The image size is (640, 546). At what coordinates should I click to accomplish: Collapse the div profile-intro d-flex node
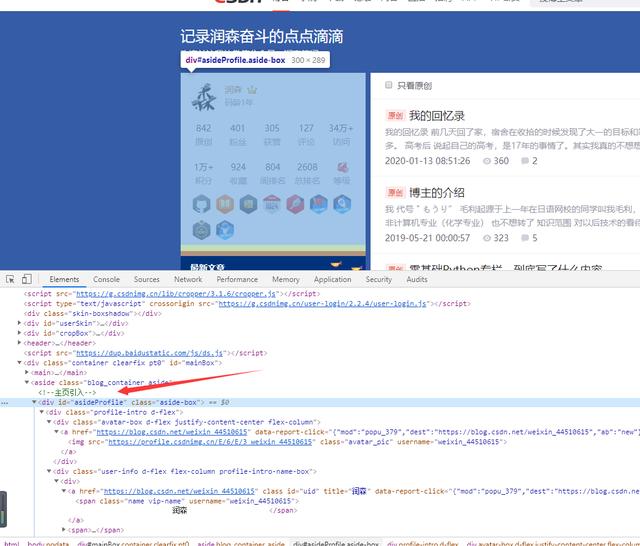coord(42,412)
